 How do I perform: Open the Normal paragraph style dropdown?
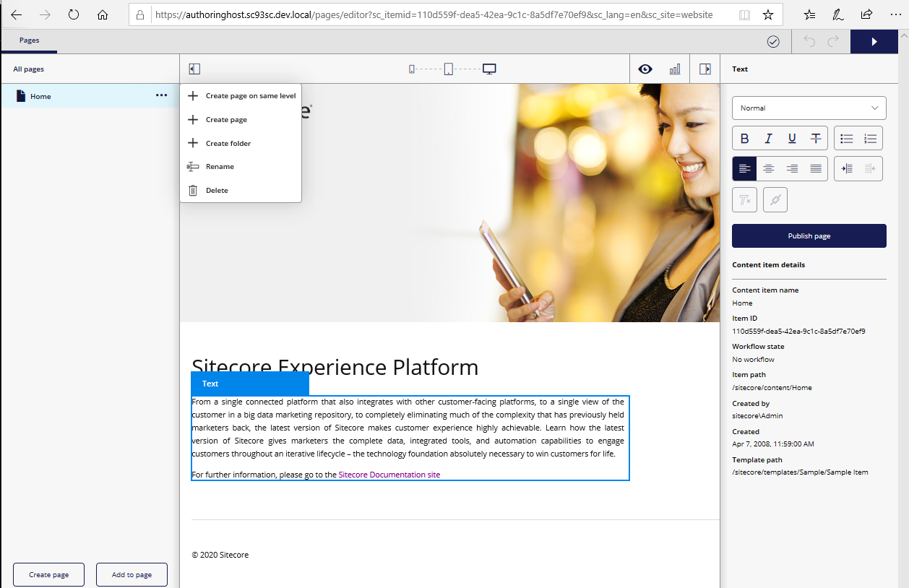pyautogui.click(x=809, y=108)
